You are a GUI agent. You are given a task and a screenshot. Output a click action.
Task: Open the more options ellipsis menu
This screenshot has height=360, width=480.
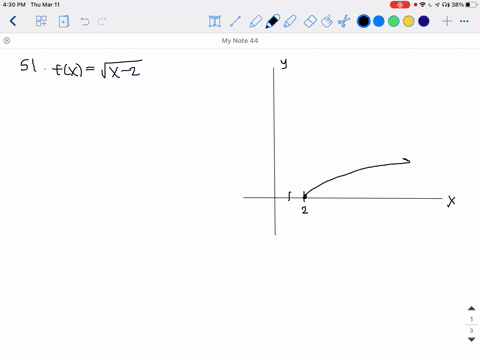pos(464,21)
